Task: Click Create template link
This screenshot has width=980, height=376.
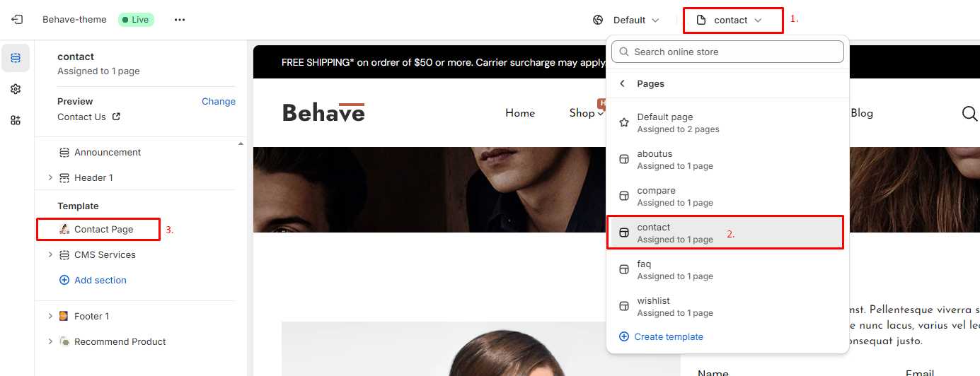Action: click(x=669, y=337)
